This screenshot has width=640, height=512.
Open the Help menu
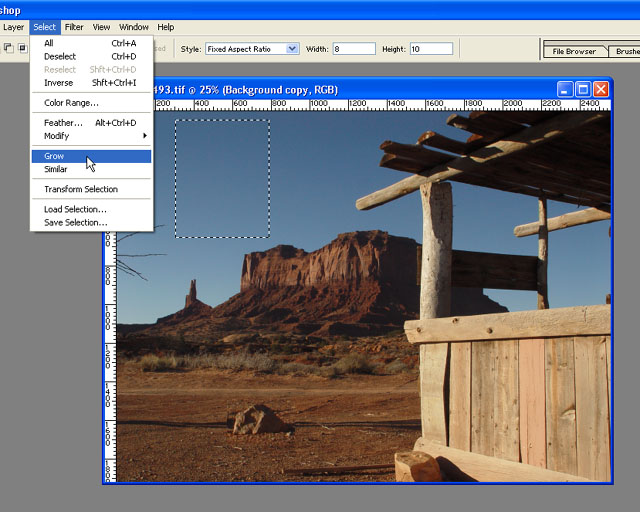pos(166,27)
